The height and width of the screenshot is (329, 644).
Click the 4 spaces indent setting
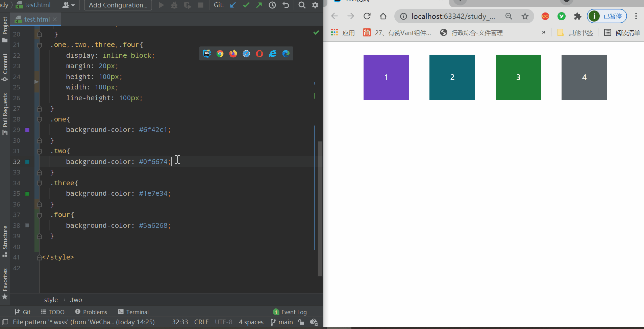coord(251,322)
